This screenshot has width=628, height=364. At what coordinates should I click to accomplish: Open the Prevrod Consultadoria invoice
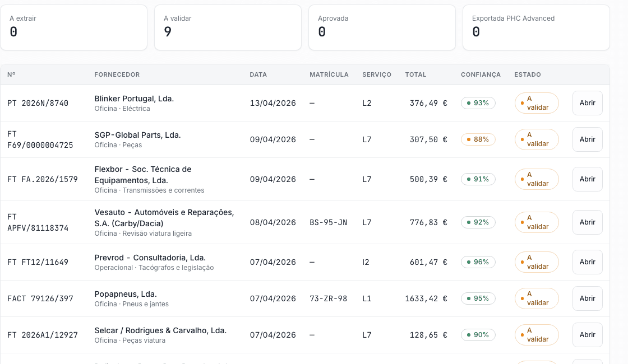pos(587,262)
